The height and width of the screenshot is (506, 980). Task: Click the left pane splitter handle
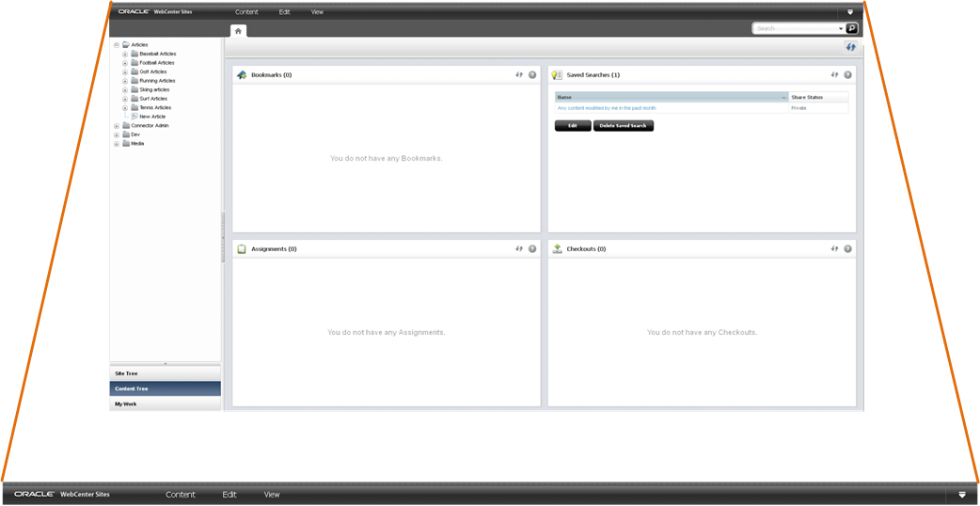223,237
